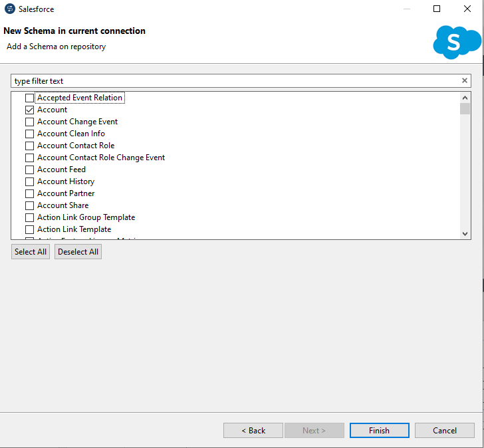Go back with the Back button
The width and height of the screenshot is (484, 448).
pos(253,431)
